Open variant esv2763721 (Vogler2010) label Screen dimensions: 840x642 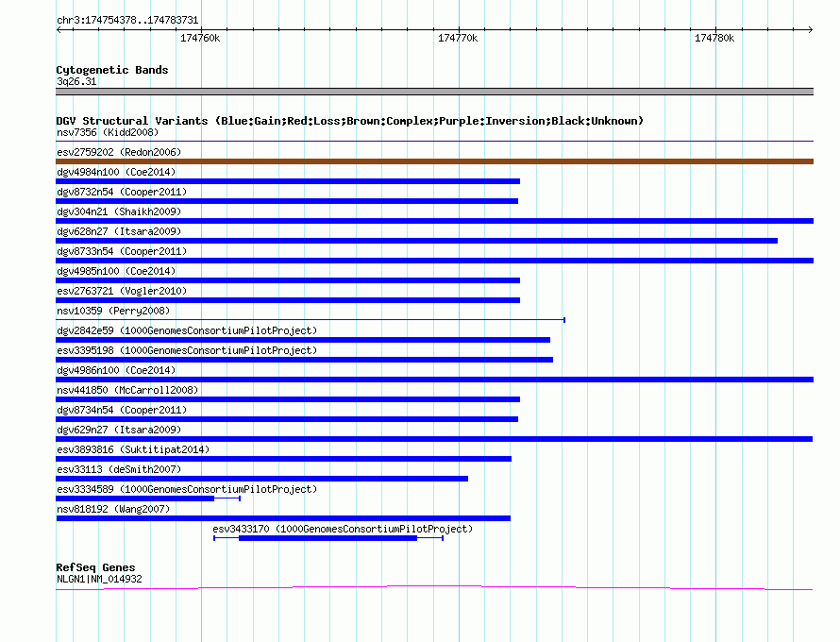pos(122,291)
